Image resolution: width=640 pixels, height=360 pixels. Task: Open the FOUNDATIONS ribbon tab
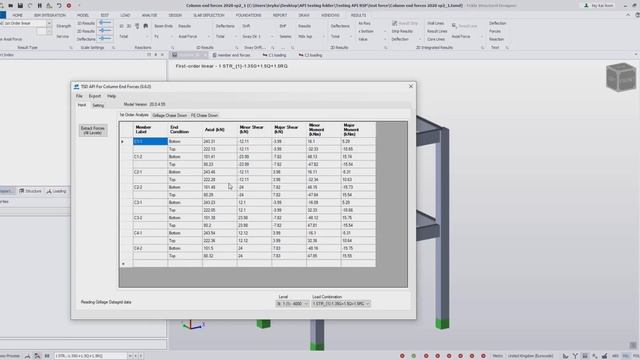click(x=248, y=15)
